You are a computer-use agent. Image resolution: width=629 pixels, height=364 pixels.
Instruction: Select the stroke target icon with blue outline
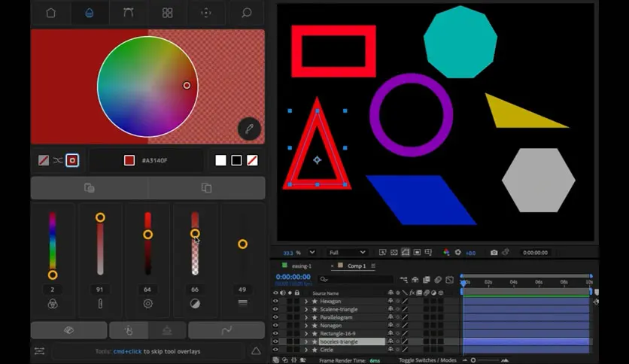click(x=72, y=160)
